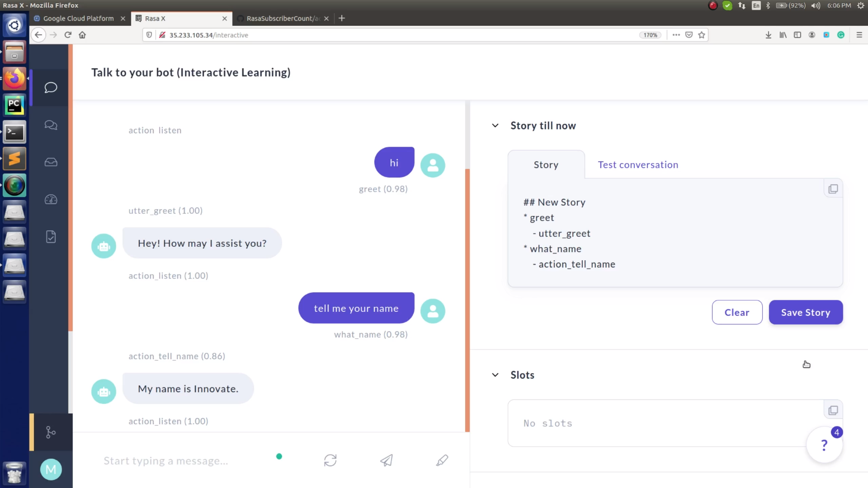Clear the current story
Image resolution: width=868 pixels, height=488 pixels.
coord(737,312)
